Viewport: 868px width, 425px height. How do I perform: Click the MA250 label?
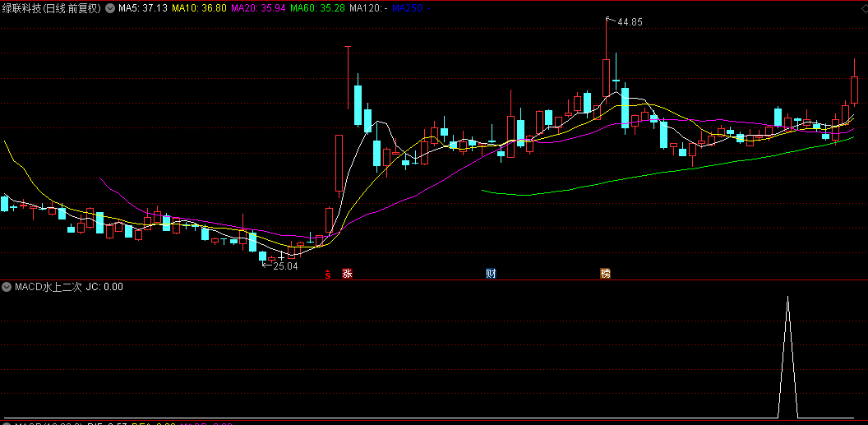point(411,8)
